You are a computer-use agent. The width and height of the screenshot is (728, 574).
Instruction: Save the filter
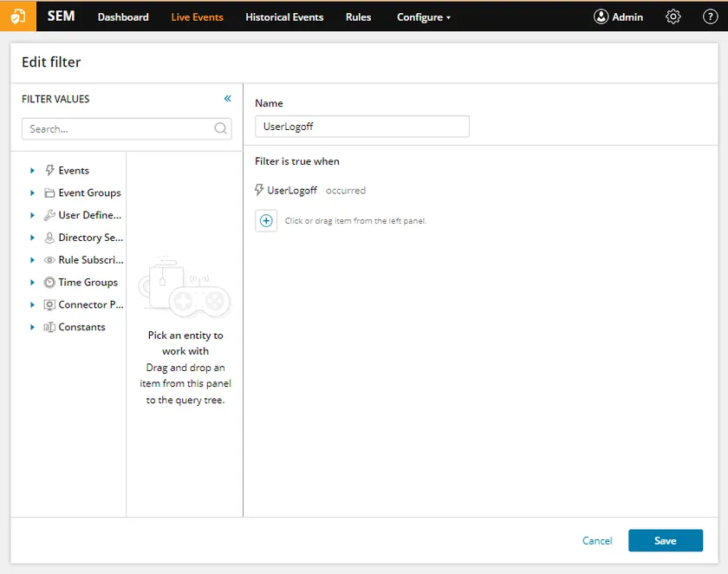tap(665, 540)
